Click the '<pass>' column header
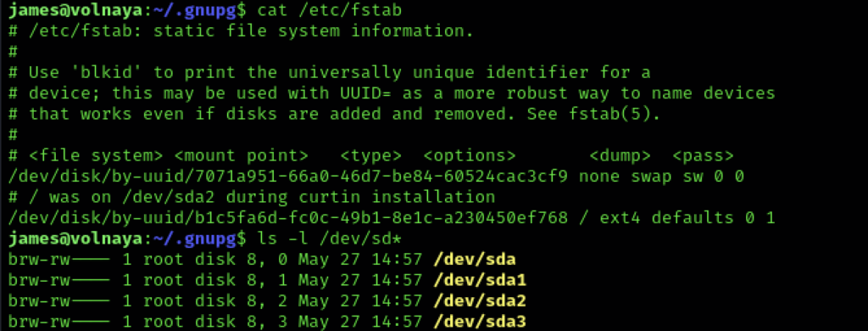Image resolution: width=868 pixels, height=331 pixels. tap(703, 156)
